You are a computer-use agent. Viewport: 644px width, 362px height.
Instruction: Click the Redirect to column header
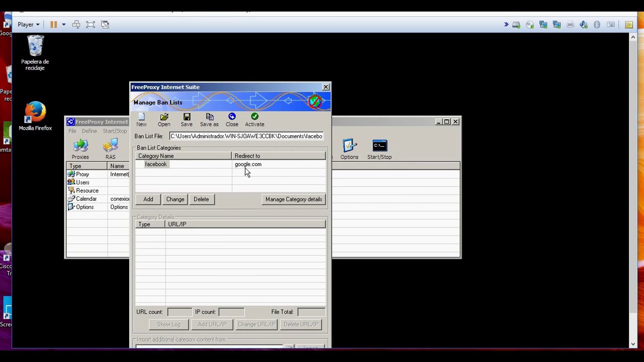tap(279, 156)
